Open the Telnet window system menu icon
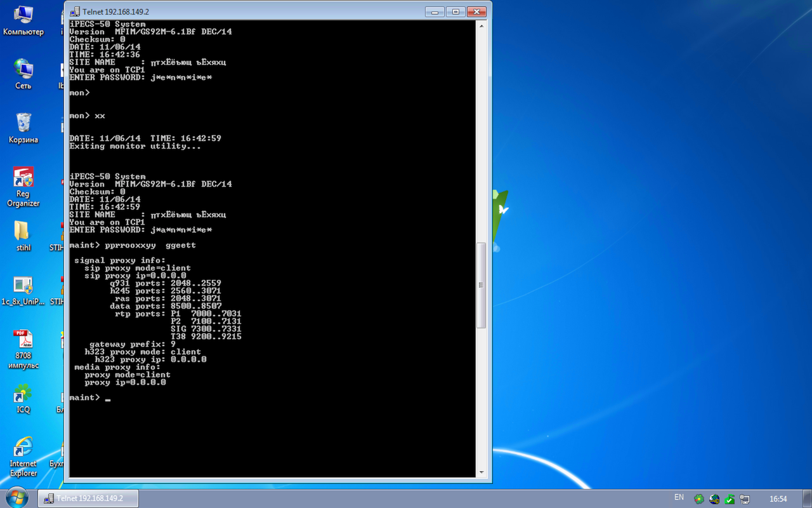This screenshot has width=812, height=508. pyautogui.click(x=75, y=11)
